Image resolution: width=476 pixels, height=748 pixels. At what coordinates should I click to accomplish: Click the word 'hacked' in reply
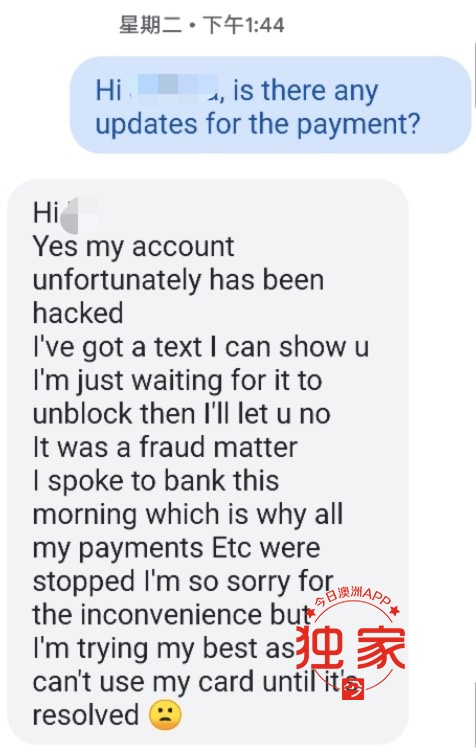pyautogui.click(x=78, y=313)
